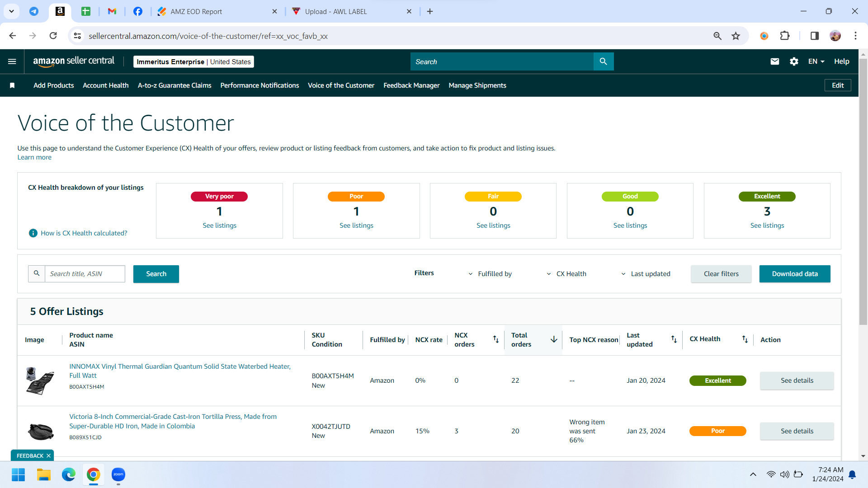Open How is CX Health calculated link
868x488 pixels.
coord(84,233)
